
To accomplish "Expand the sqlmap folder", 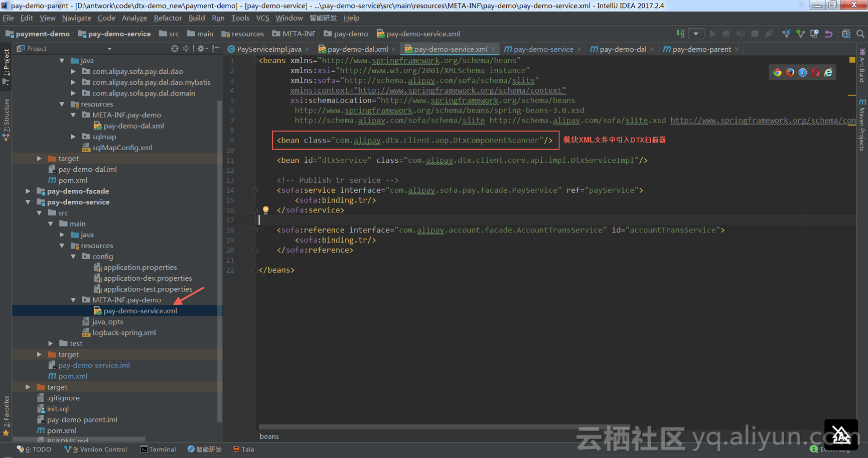I will tap(73, 137).
